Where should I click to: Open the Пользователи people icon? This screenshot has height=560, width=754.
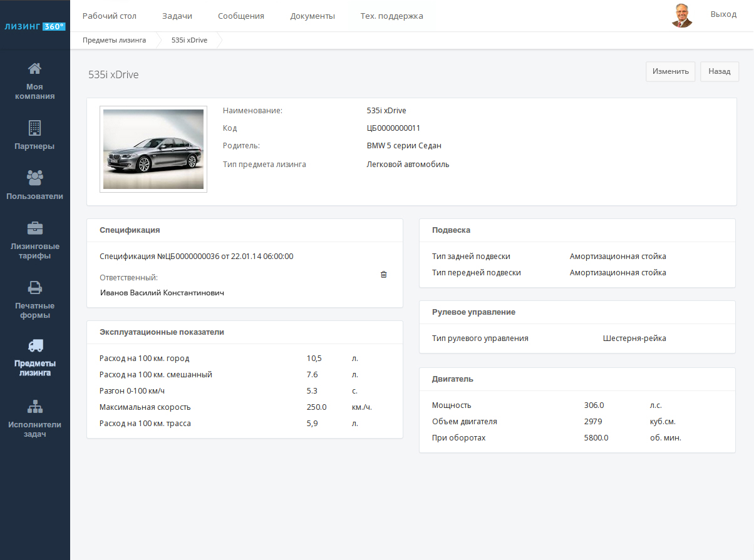click(x=35, y=178)
